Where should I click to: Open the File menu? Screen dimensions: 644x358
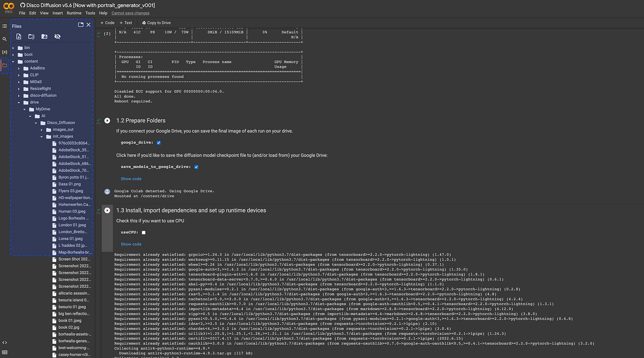point(22,13)
